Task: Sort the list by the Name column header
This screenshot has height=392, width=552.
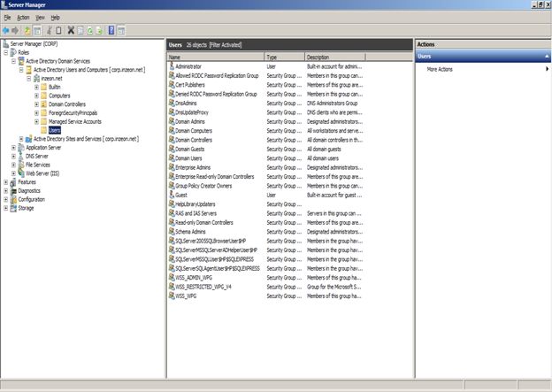Action: (x=216, y=57)
